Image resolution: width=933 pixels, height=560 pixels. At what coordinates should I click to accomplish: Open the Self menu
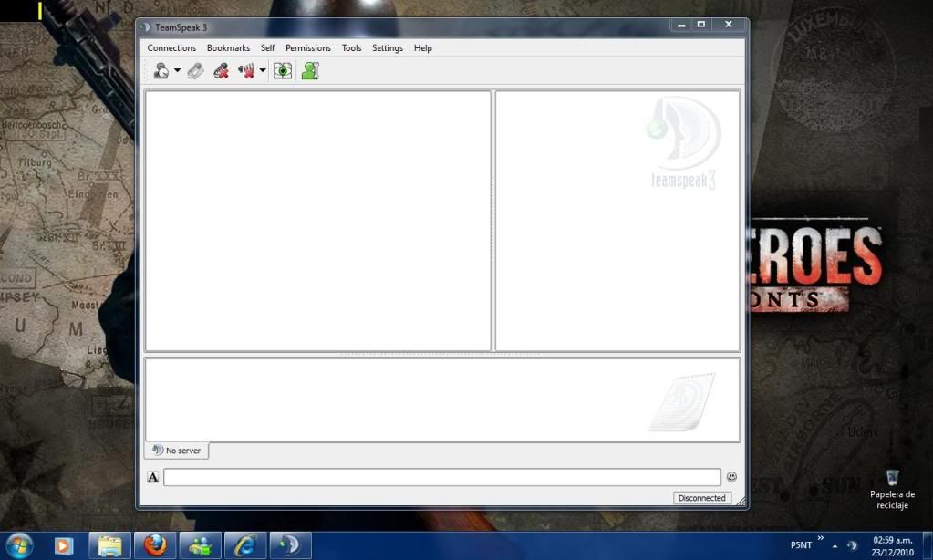click(x=268, y=47)
